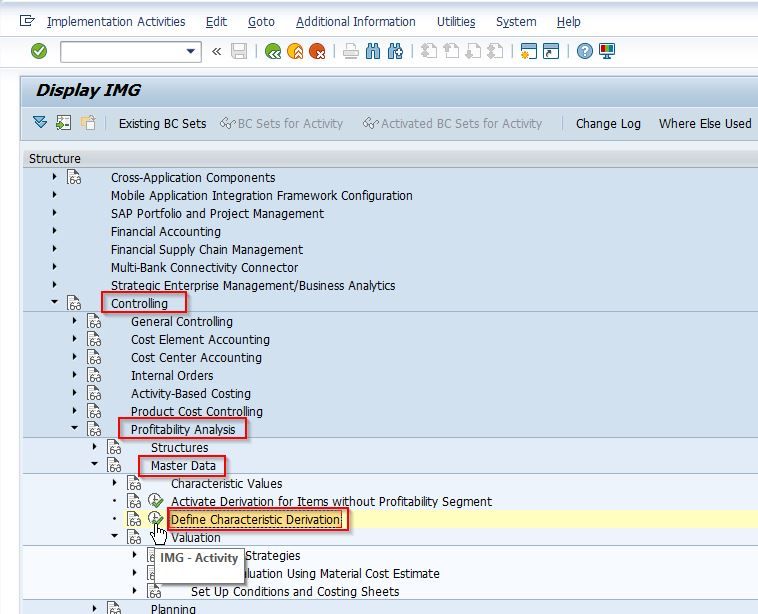The width and height of the screenshot is (758, 614).
Task: Click the First Page icon
Action: 428,51
